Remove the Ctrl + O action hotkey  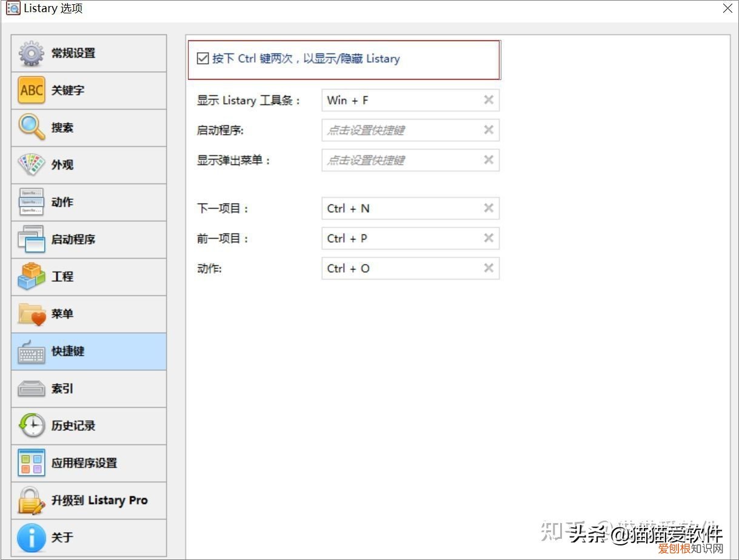[489, 268]
